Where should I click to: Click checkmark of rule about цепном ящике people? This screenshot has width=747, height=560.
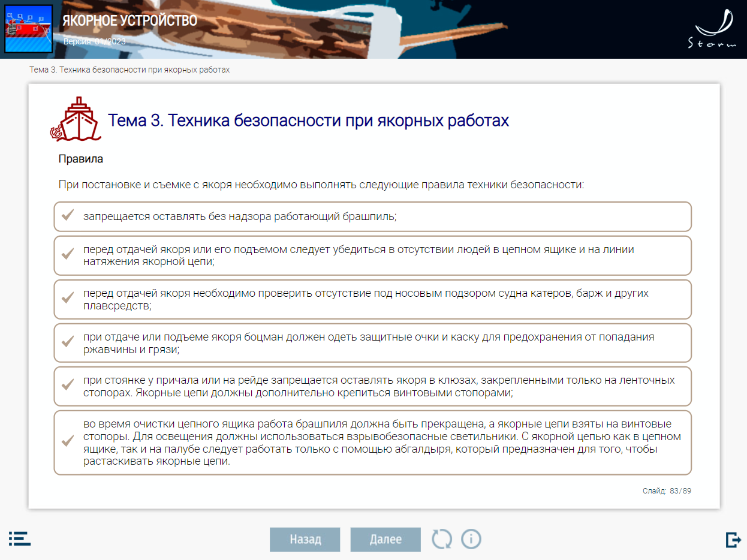coord(68,255)
